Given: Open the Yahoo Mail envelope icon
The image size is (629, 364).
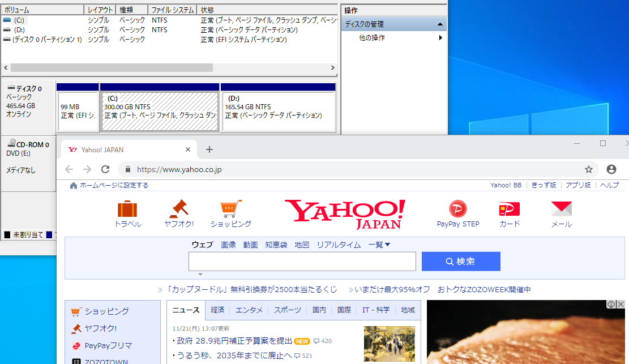Looking at the screenshot, I should (x=561, y=209).
